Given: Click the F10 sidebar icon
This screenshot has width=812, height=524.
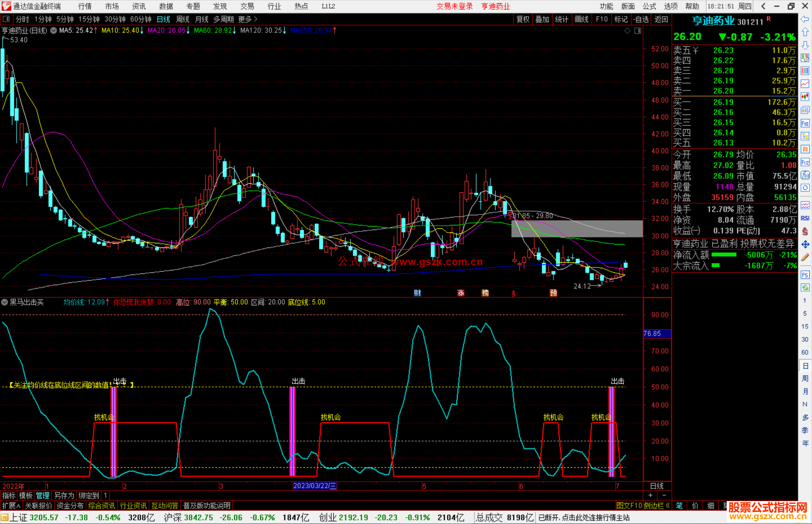Looking at the screenshot, I should pyautogui.click(x=805, y=123).
